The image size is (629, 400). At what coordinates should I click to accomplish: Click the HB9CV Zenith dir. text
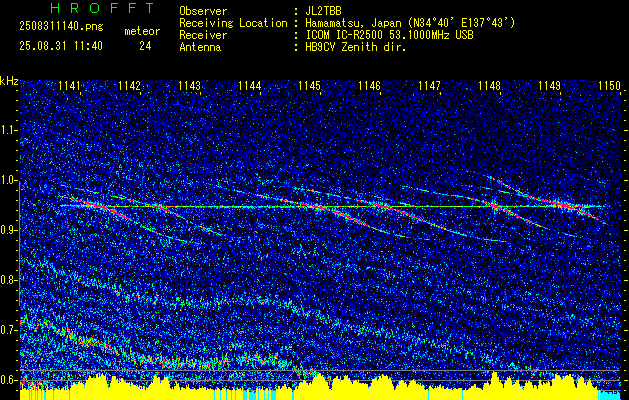[x=356, y=47]
